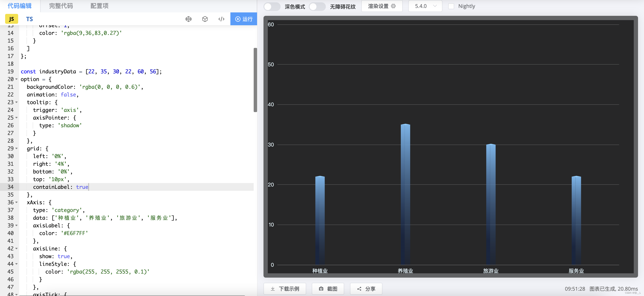644x296 pixels.
Task: Toggle the accessibility pattern switch
Action: 317,6
